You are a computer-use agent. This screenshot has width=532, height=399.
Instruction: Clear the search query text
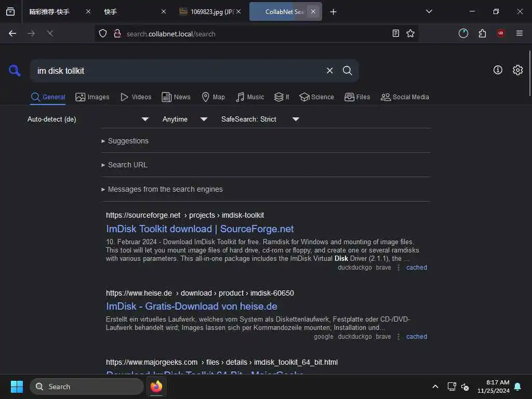[x=329, y=71]
